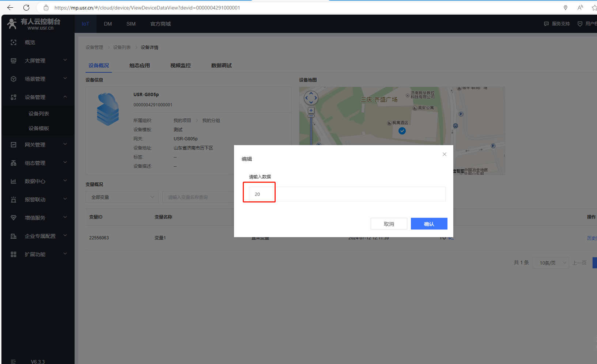
Task: Close the 编辑 dialog with X
Action: (445, 154)
